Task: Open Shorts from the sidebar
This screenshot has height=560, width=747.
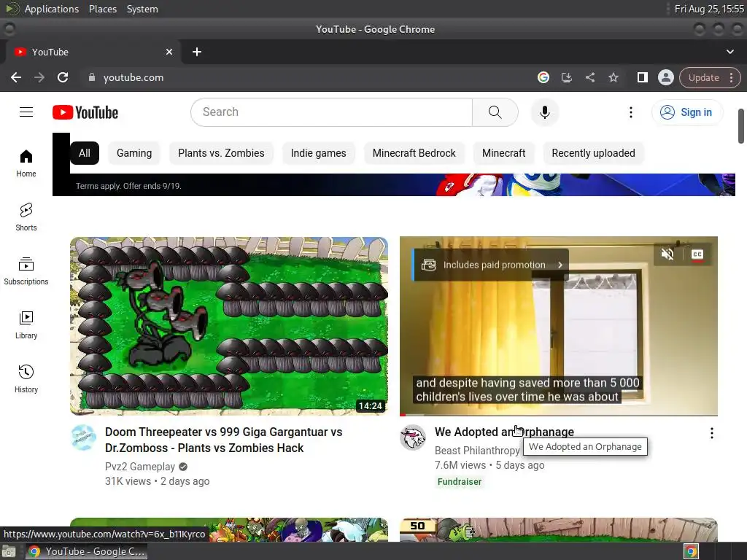Action: 26,217
